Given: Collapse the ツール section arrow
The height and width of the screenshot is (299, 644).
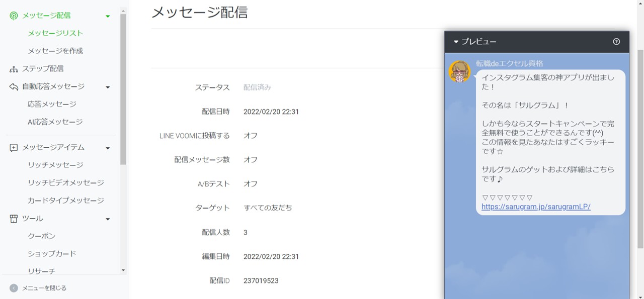Looking at the screenshot, I should (108, 219).
